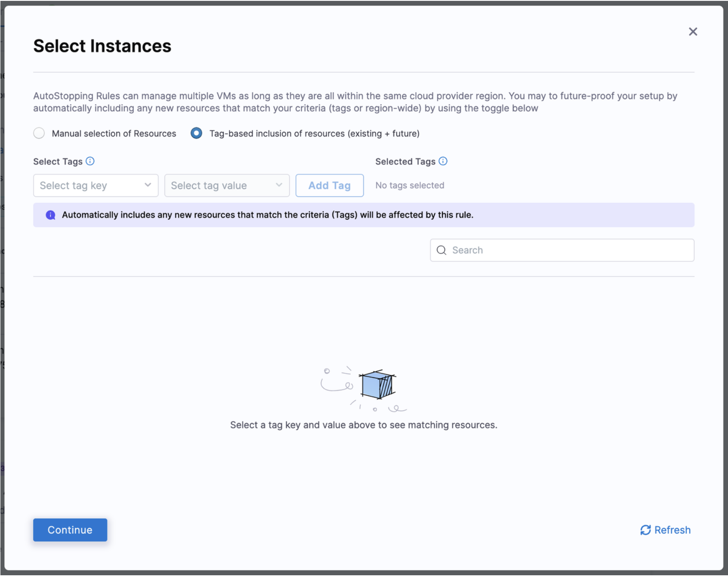Select Manual selection of Resources radio button
The height and width of the screenshot is (577, 728).
[x=39, y=133]
